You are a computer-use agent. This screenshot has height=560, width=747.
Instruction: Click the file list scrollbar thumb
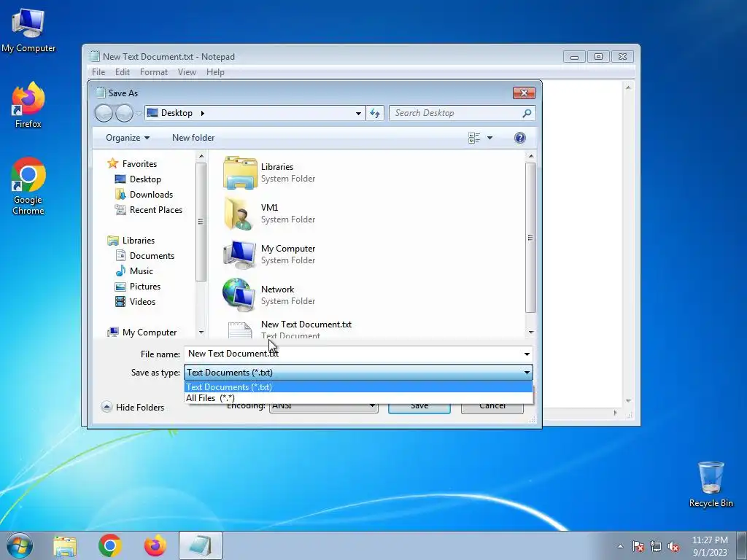[531, 238]
